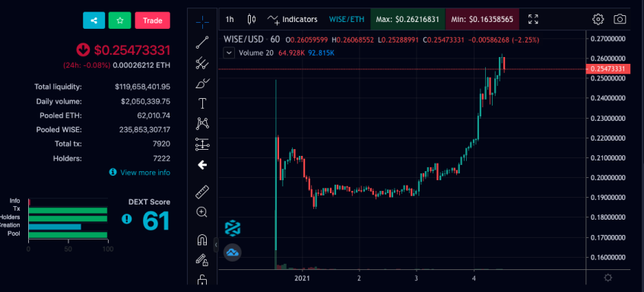Viewport: 644px width, 292px height.
Task: Click the Pooled WISE value 235,853,307.17
Action: click(x=144, y=130)
